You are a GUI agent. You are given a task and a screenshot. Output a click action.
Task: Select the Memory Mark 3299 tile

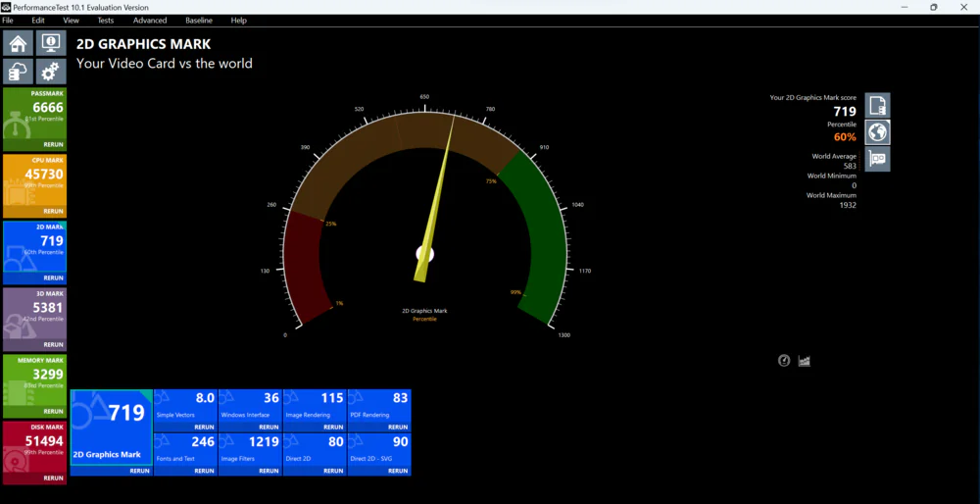tap(34, 380)
